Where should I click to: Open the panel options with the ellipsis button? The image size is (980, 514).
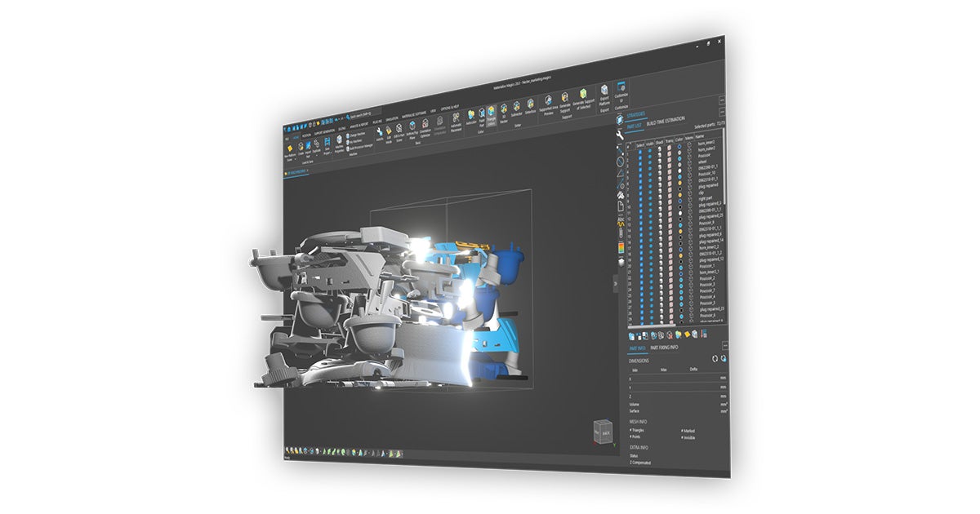click(725, 344)
